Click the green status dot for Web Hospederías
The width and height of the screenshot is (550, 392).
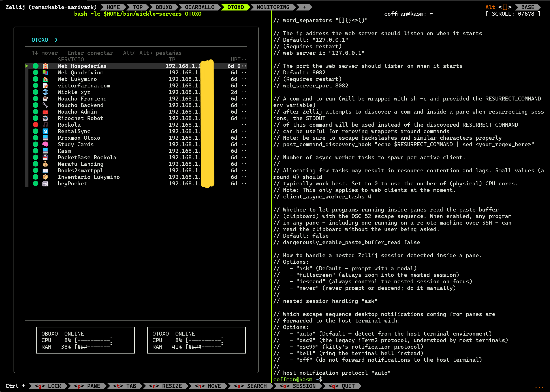coord(35,66)
